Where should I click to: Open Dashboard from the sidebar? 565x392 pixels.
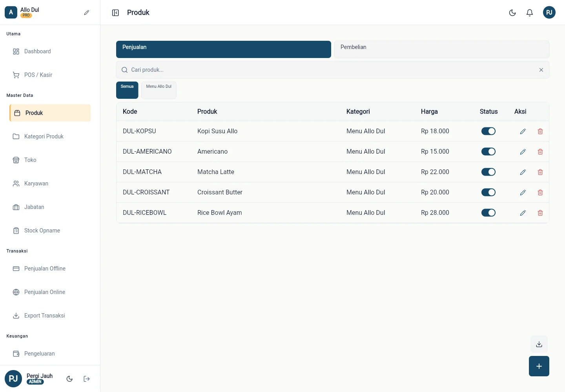50,51
